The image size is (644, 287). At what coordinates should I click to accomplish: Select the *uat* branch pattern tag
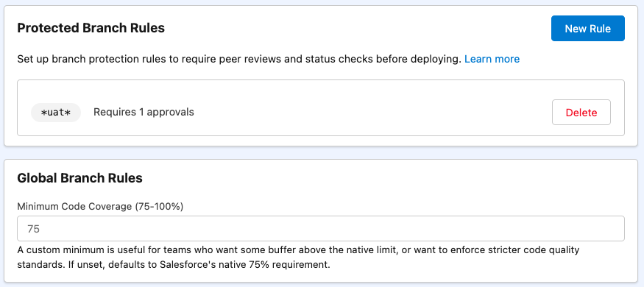click(56, 113)
